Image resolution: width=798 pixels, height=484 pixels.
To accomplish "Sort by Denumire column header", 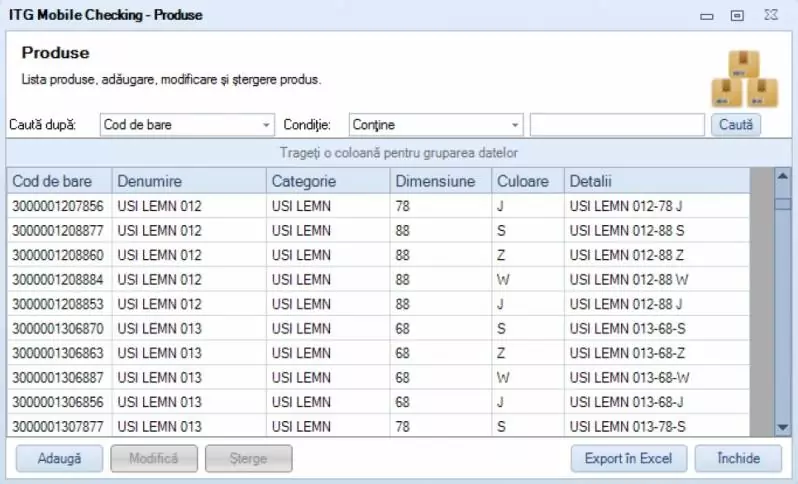I will (x=189, y=181).
